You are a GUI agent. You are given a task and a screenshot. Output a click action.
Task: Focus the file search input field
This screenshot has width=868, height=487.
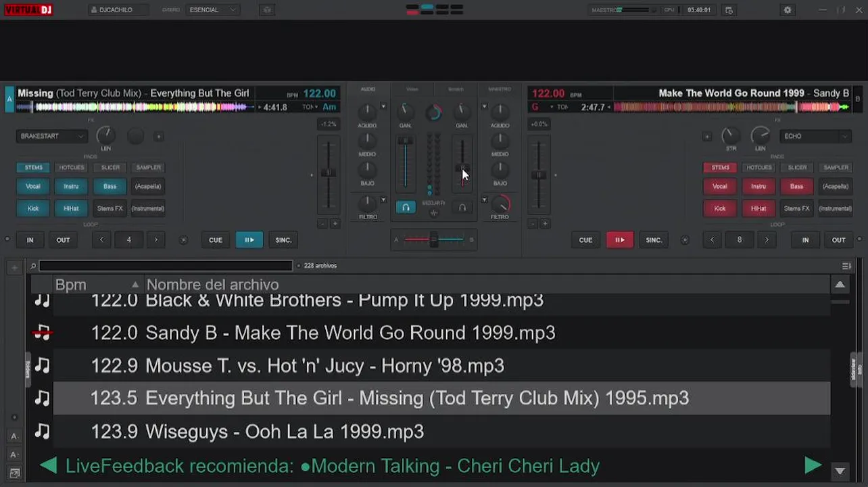click(166, 266)
